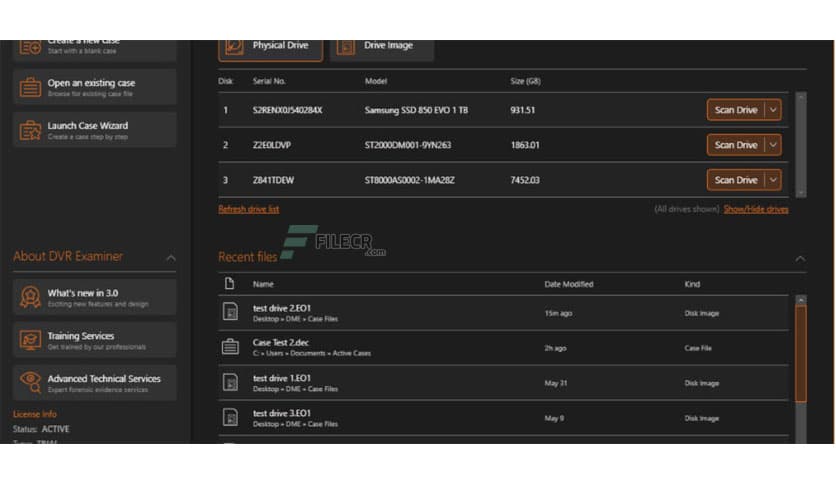This screenshot has width=836, height=484.
Task: Click the Serial No. column header
Action: (269, 81)
